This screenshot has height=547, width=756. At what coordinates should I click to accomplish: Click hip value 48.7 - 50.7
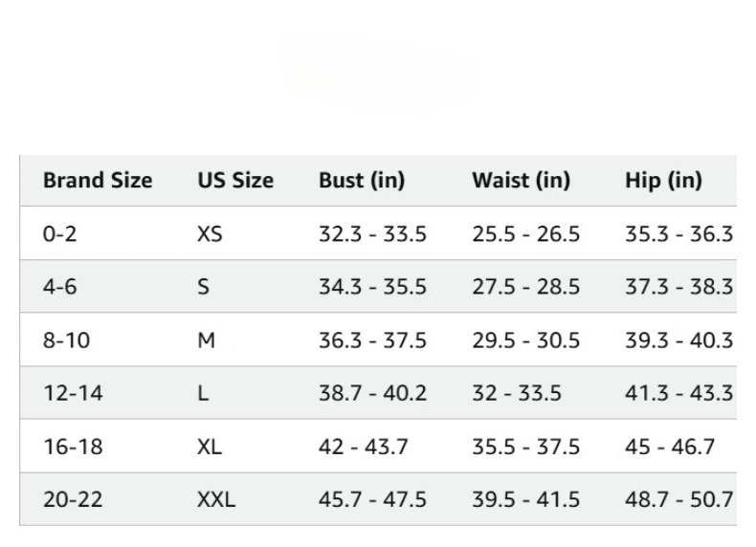[678, 499]
